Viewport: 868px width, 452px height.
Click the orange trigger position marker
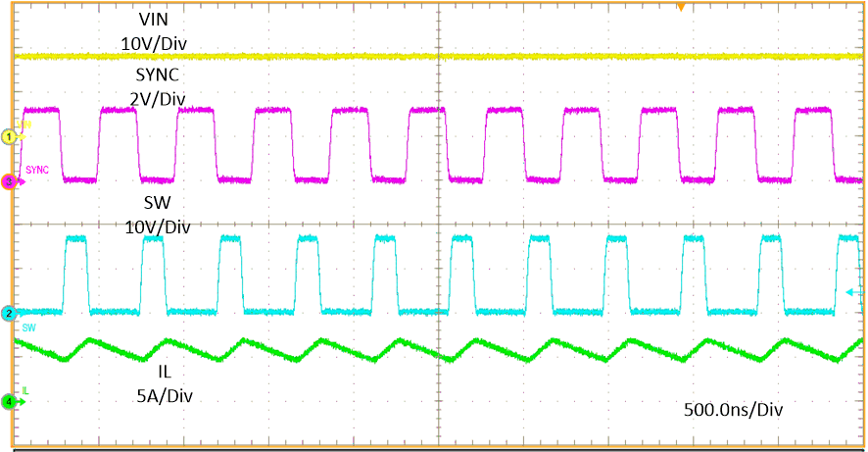click(682, 6)
